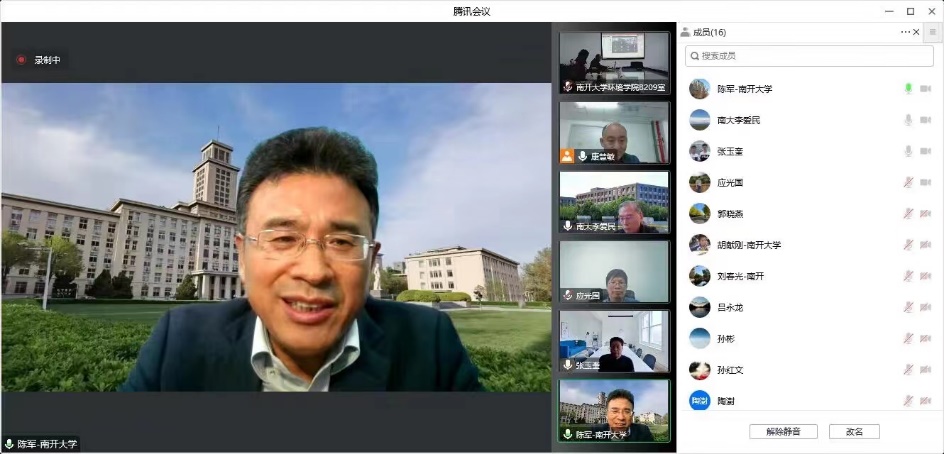Click the avatar of 郭晓燕
Viewport: 944px width, 454px height.
[x=700, y=214]
